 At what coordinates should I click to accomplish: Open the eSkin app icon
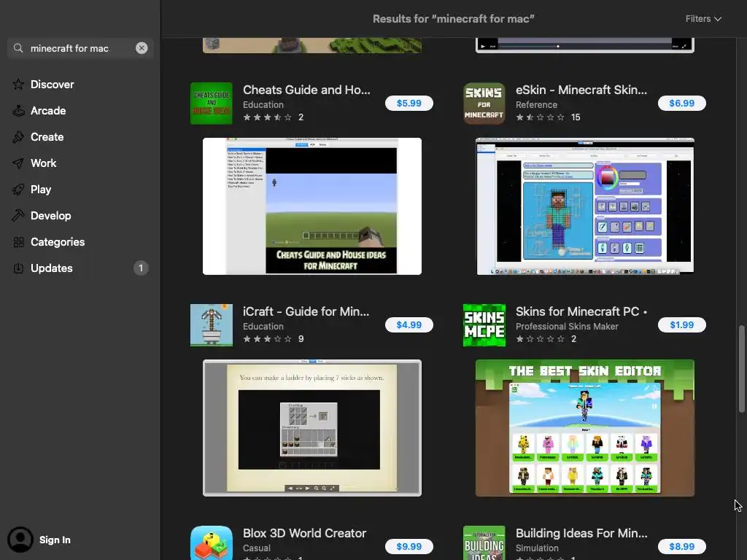pos(484,104)
